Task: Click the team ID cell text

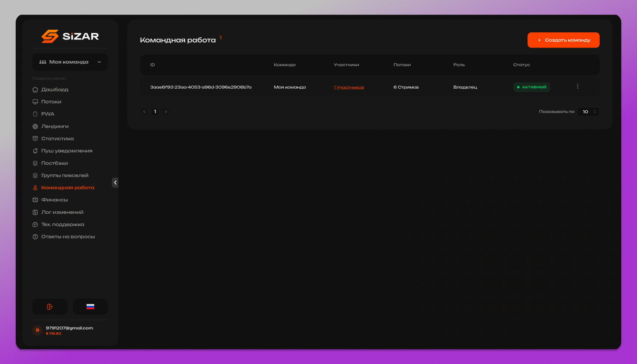Action: pos(201,87)
